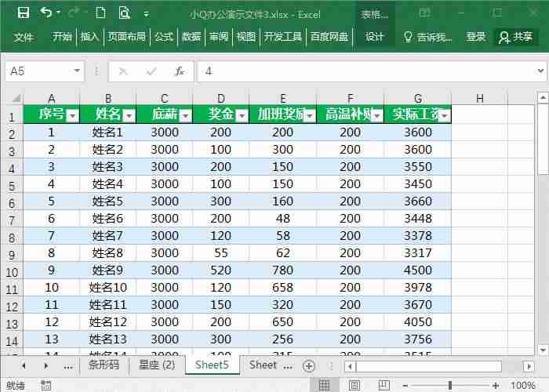Open the 序号 column filter dropdown
The width and height of the screenshot is (549, 392).
point(72,115)
